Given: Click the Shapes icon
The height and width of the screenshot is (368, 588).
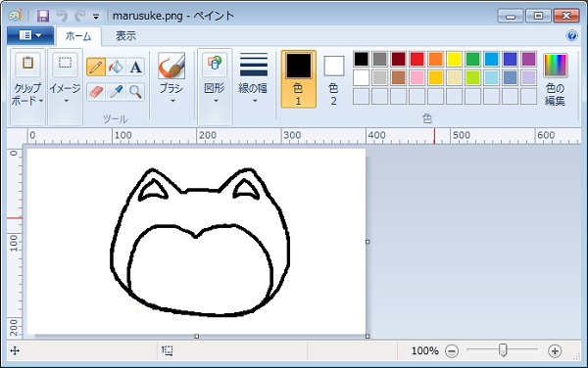Looking at the screenshot, I should [215, 64].
